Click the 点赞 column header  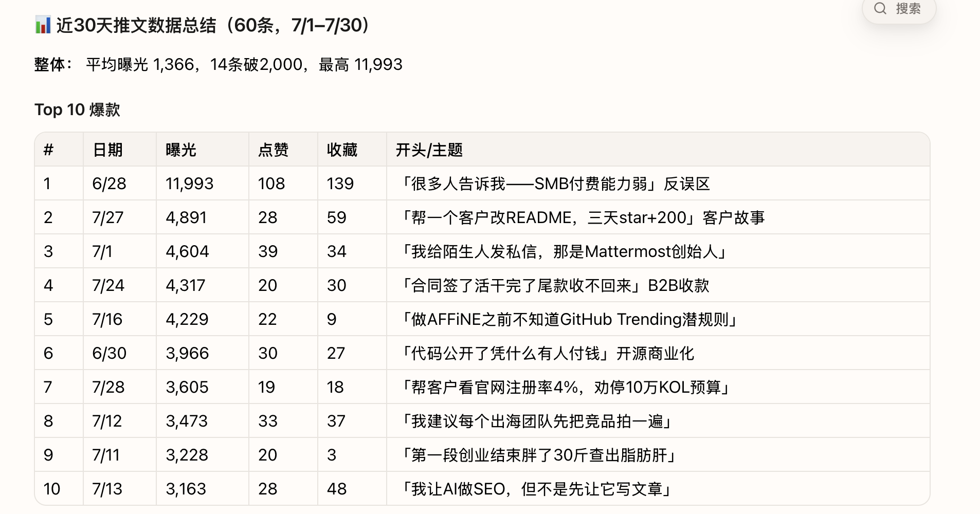pyautogui.click(x=273, y=150)
